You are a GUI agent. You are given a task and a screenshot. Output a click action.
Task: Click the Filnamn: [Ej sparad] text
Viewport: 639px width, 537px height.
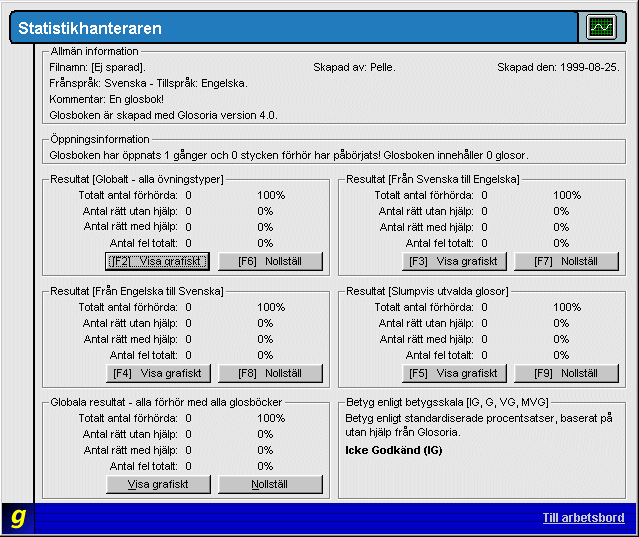[97, 67]
